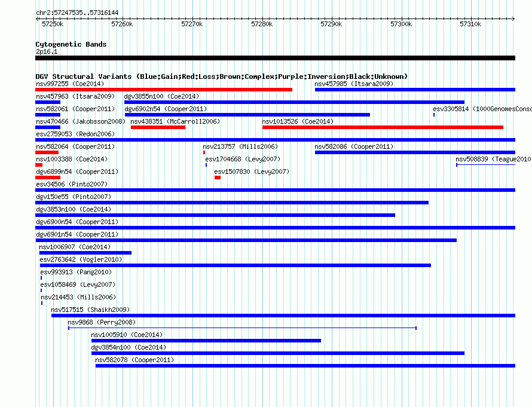The height and width of the screenshot is (407, 532).
Task: Select the red esv1507830 loss marker
Action: point(218,178)
